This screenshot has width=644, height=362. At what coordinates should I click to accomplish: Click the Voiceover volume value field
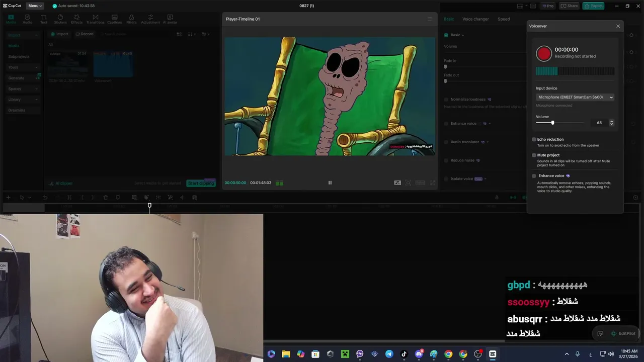coord(599,123)
